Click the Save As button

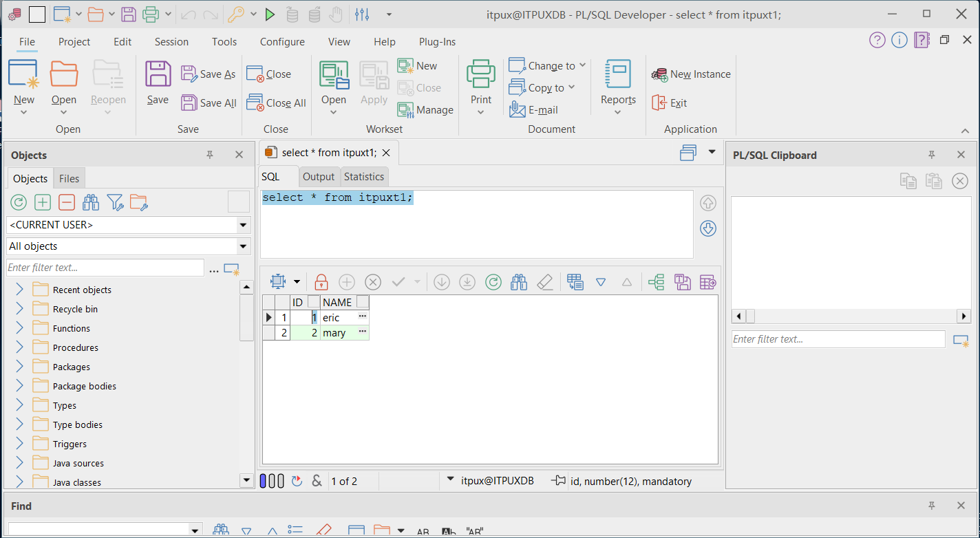click(x=209, y=74)
